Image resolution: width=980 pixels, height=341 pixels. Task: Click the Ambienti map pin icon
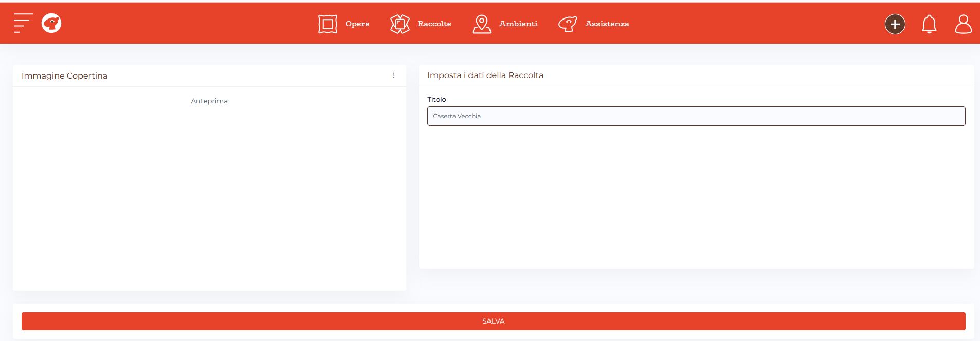[482, 24]
